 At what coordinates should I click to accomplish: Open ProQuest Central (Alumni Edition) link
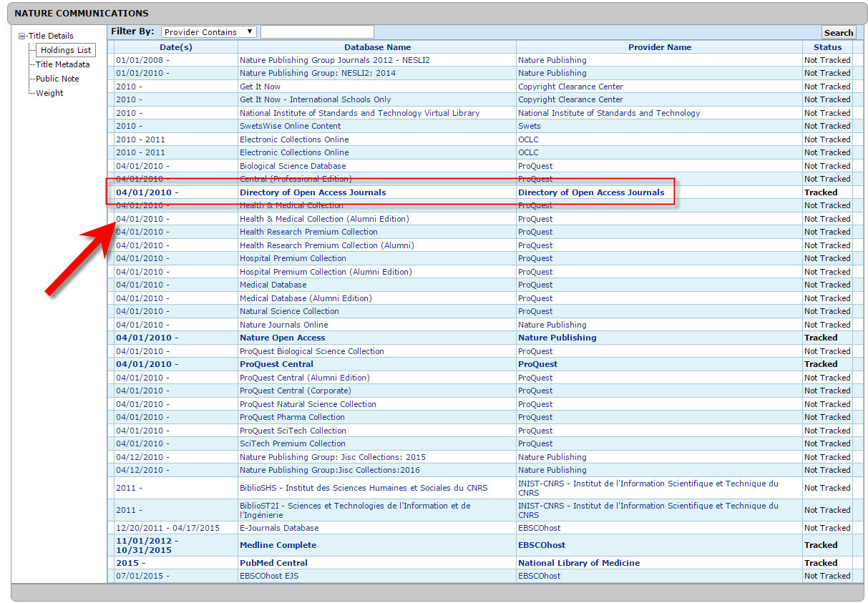(x=305, y=378)
